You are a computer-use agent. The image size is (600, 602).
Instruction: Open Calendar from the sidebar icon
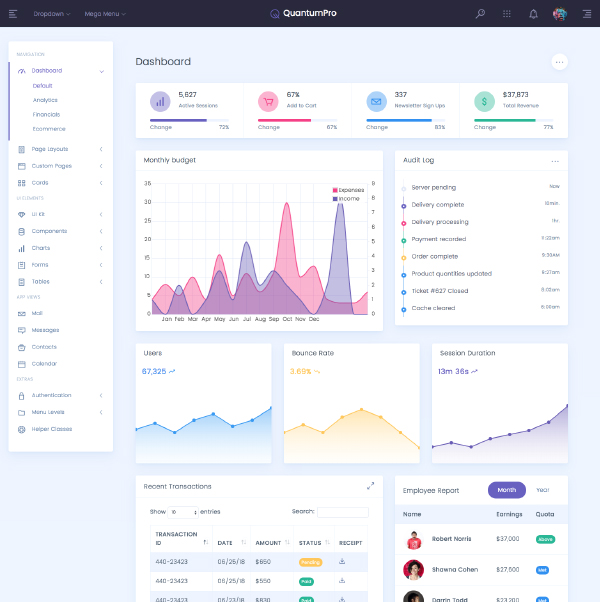tap(21, 364)
